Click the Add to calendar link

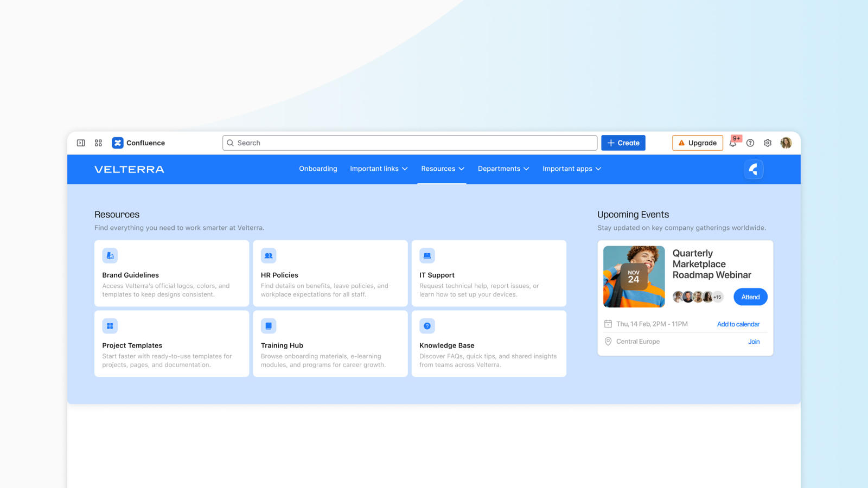[x=738, y=324]
